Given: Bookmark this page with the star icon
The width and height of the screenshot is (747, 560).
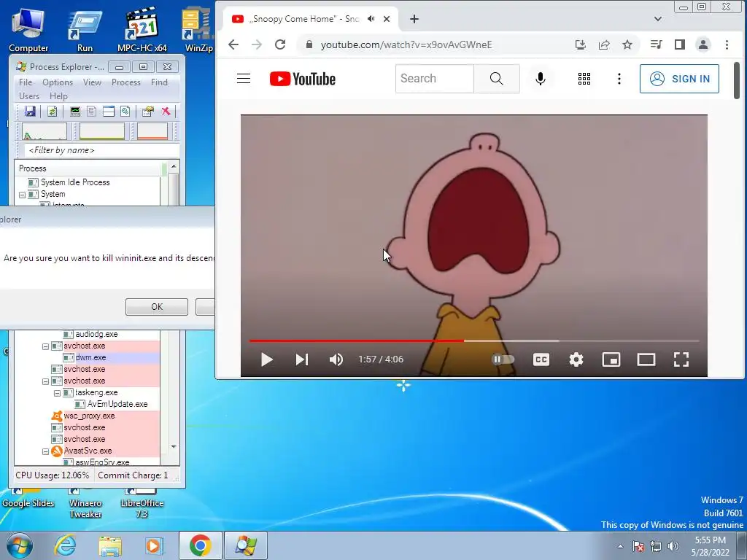Looking at the screenshot, I should coord(627,44).
